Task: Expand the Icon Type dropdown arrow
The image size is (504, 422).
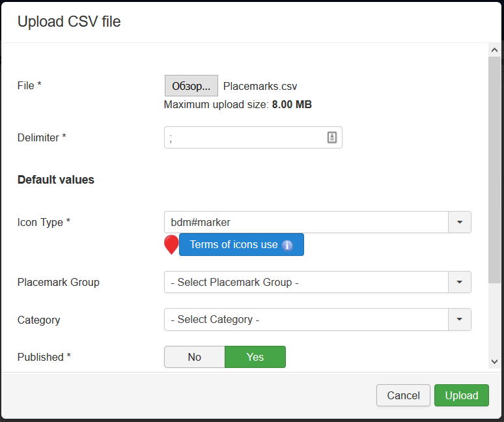Action: (x=460, y=222)
